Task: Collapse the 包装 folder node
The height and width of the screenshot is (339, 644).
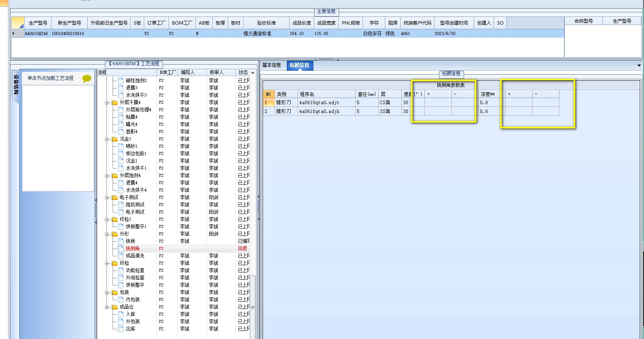Action: coord(107,292)
